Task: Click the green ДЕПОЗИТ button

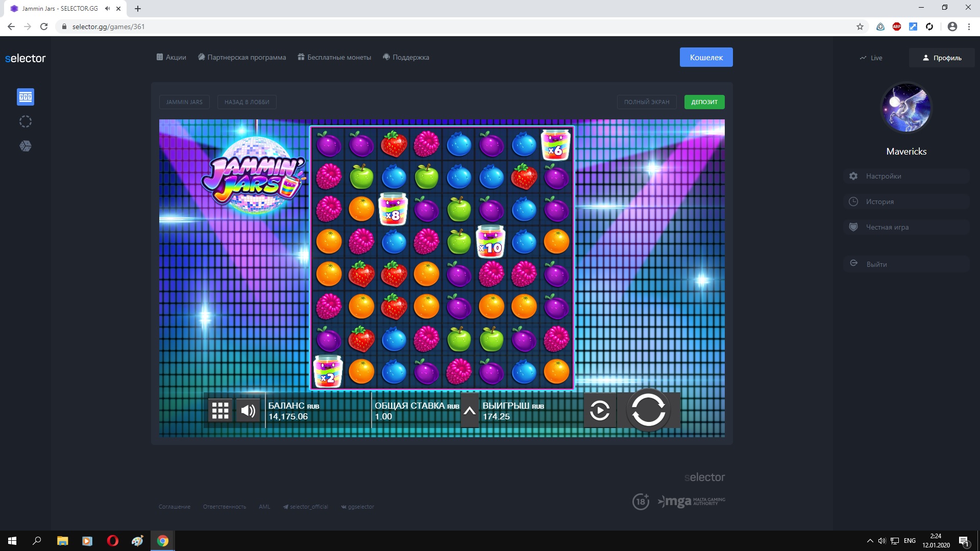Action: tap(704, 102)
